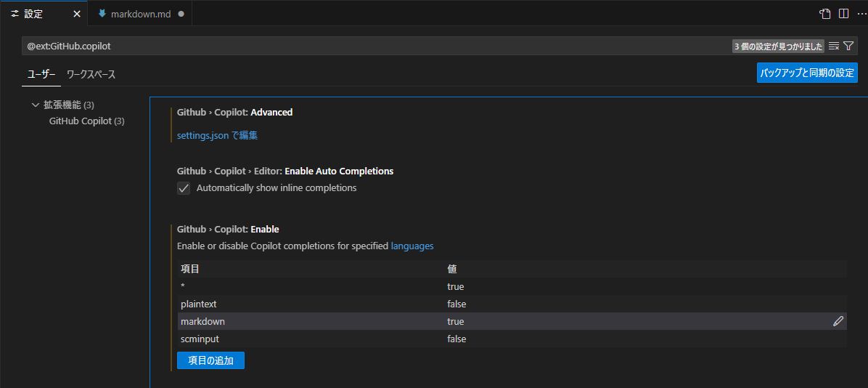Click the 項目 column header
The image size is (868, 388).
pyautogui.click(x=190, y=270)
